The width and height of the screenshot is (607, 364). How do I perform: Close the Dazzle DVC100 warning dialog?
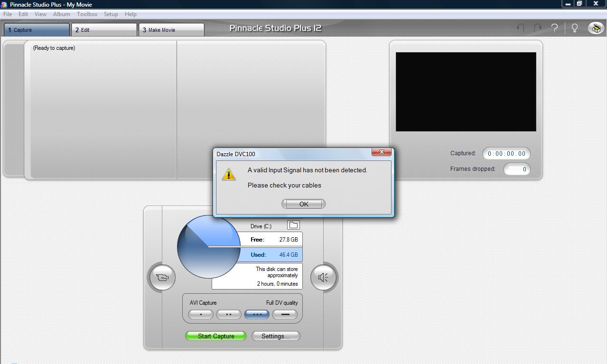pyautogui.click(x=382, y=152)
